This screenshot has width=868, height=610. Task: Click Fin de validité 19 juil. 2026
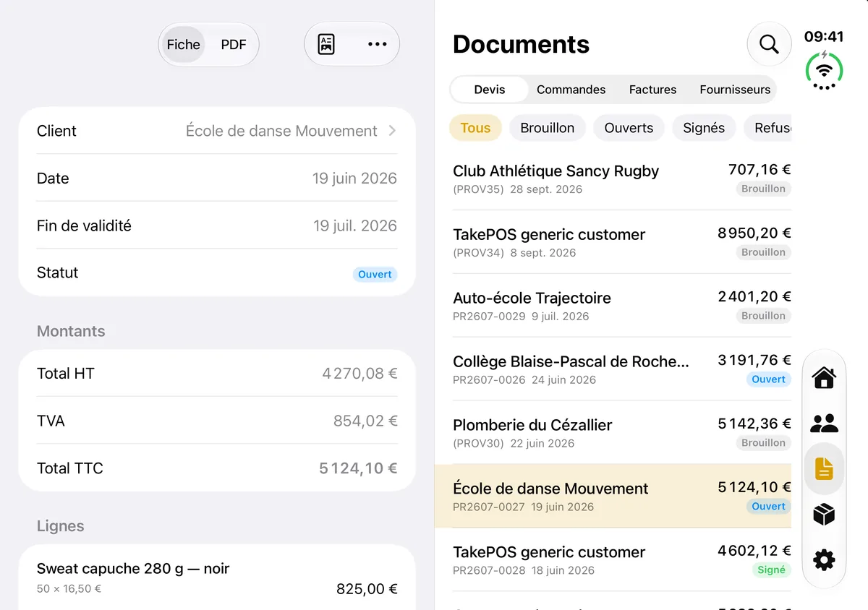coord(355,225)
